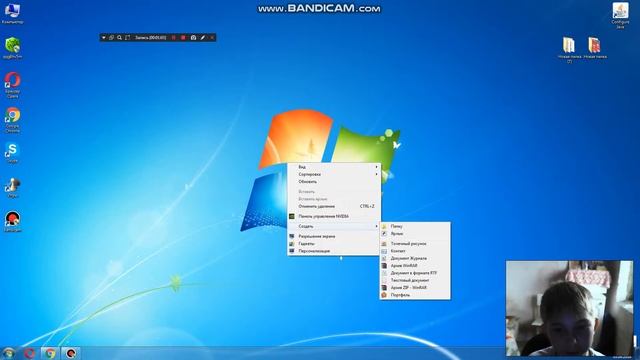Launch Google Chrome from the desktop

(12, 120)
